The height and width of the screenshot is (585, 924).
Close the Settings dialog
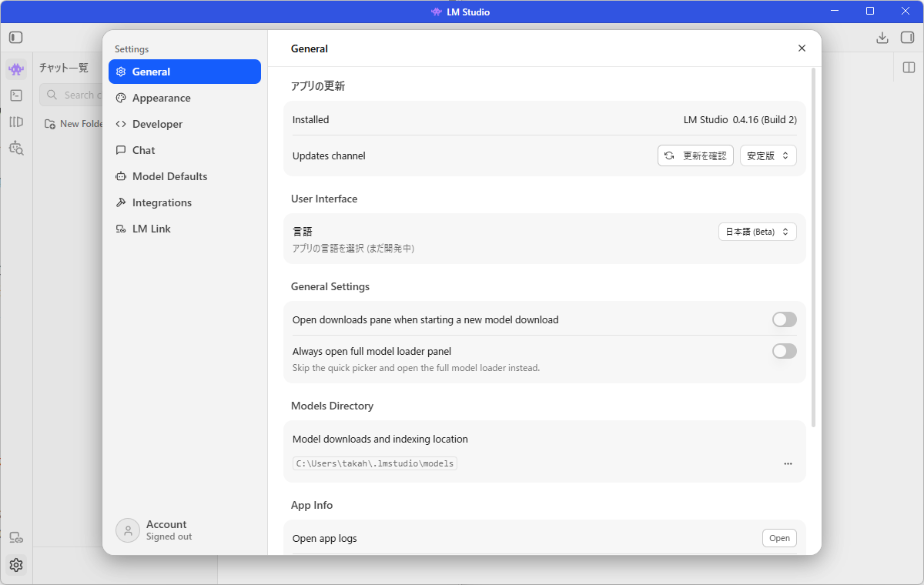coord(802,48)
